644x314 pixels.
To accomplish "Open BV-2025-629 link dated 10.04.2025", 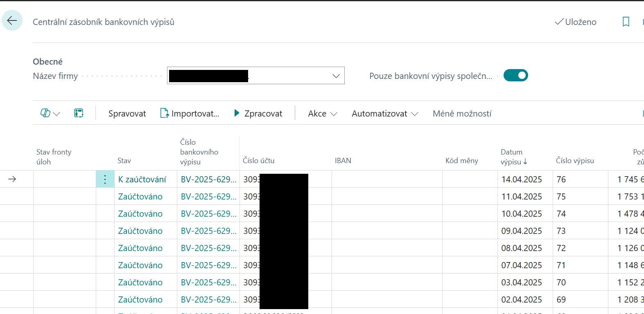I will tap(208, 214).
